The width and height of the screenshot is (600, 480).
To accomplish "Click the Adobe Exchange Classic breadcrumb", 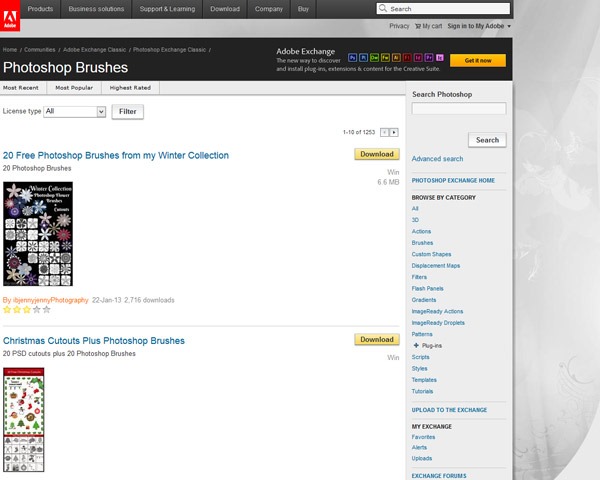I will tap(95, 50).
